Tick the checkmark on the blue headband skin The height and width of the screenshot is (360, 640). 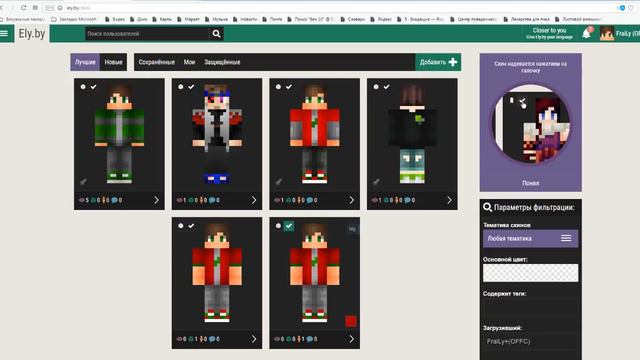[191, 87]
